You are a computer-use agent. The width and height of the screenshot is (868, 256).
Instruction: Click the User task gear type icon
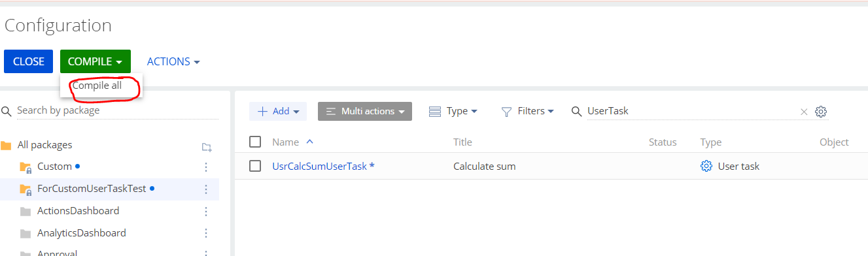tap(706, 167)
